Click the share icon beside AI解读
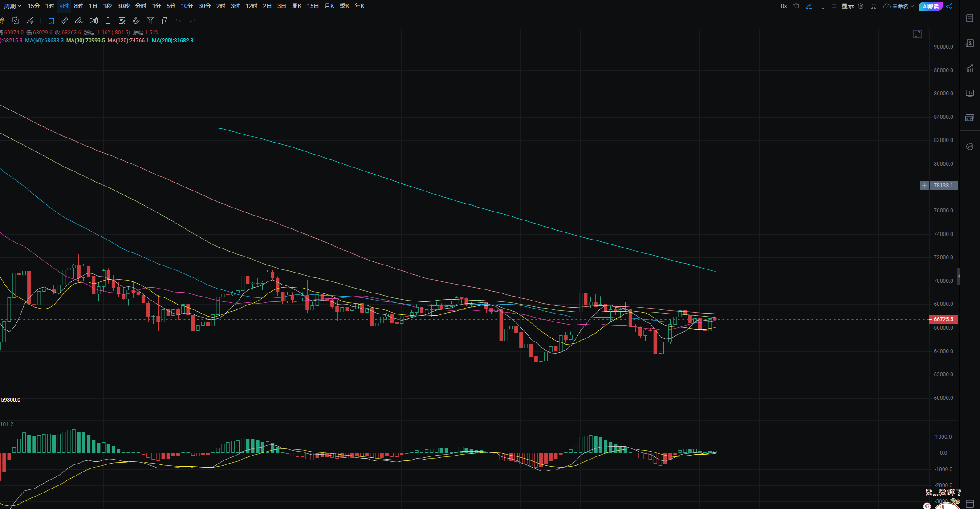980x509 pixels. (949, 6)
